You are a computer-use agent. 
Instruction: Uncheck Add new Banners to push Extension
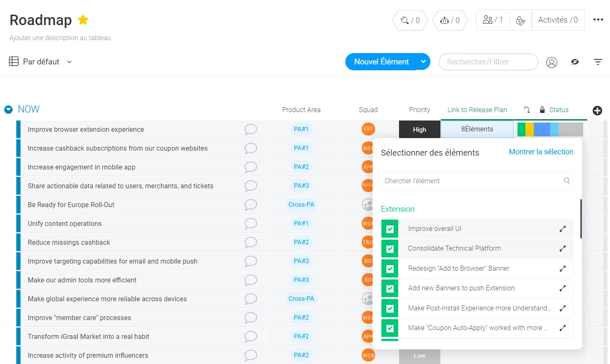(x=390, y=288)
